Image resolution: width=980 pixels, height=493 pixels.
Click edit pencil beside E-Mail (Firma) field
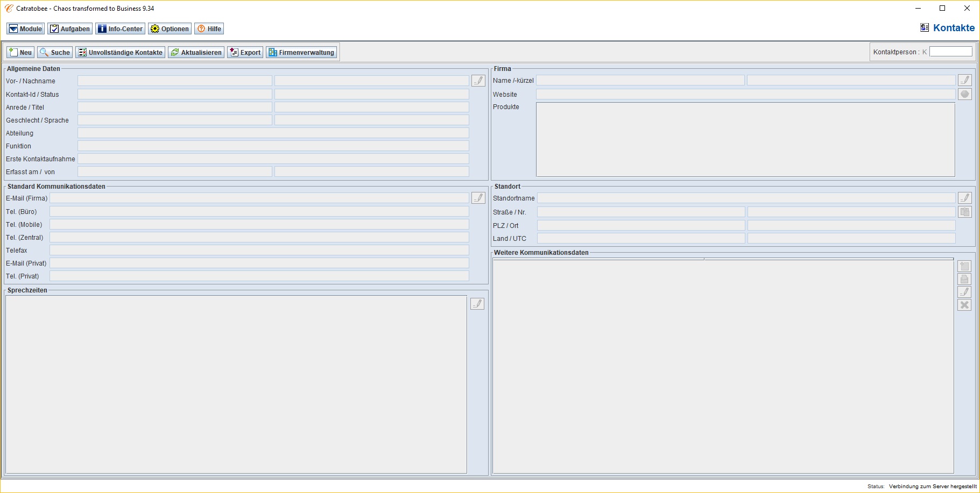tap(478, 198)
